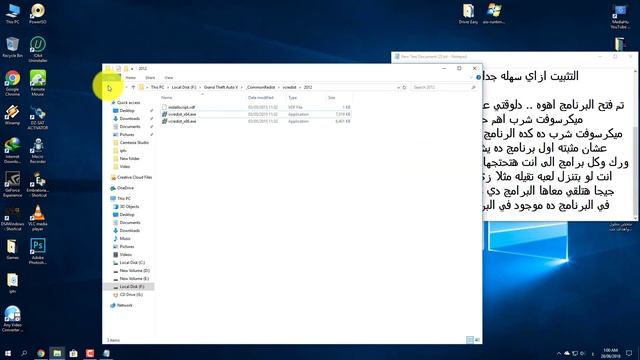Open Microsoft Store taskbar icon
This screenshot has width=640, height=360.
tap(73, 353)
